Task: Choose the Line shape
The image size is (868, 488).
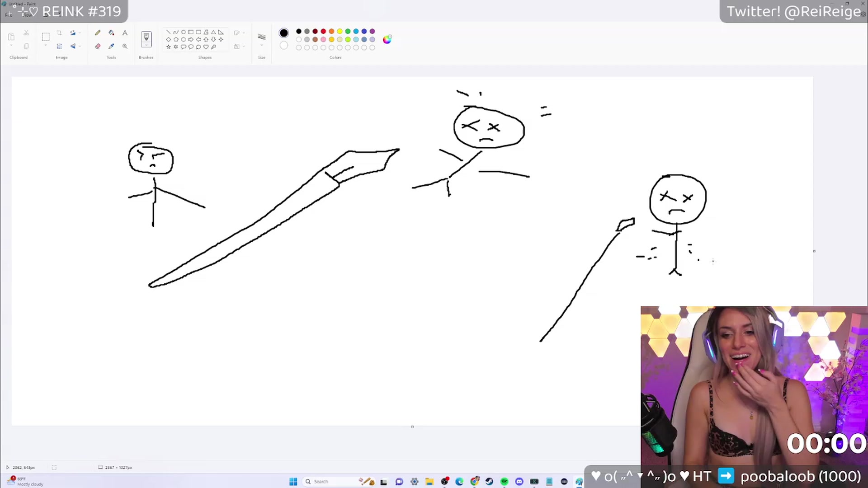Action: (168, 32)
